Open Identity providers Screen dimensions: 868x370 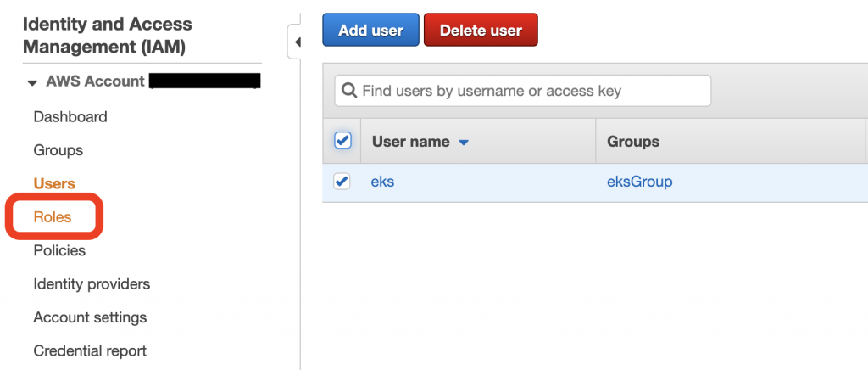point(92,283)
